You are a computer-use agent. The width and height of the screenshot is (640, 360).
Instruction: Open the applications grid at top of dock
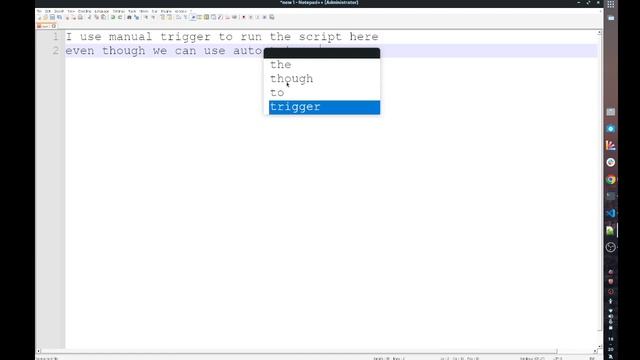611,4
